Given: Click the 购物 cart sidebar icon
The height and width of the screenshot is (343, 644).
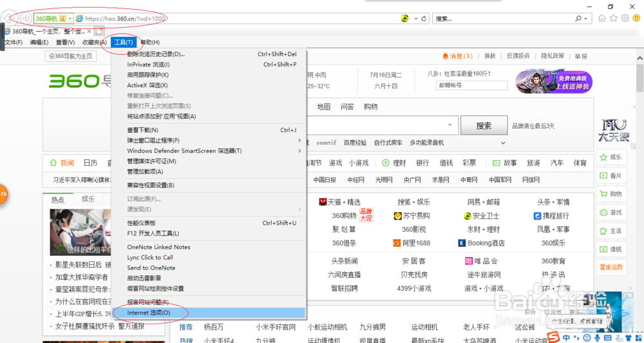Looking at the screenshot, I should (603, 194).
